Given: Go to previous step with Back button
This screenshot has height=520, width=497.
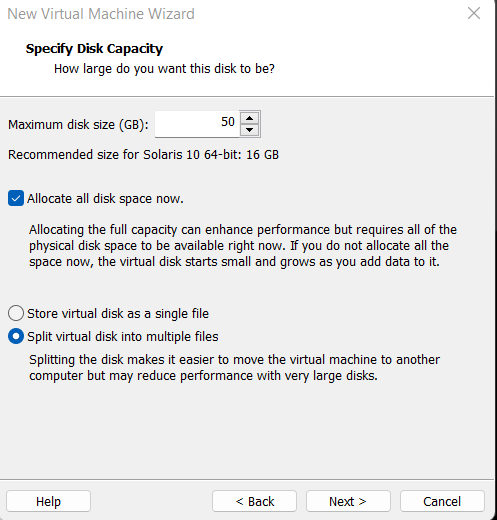Looking at the screenshot, I should coord(254,501).
